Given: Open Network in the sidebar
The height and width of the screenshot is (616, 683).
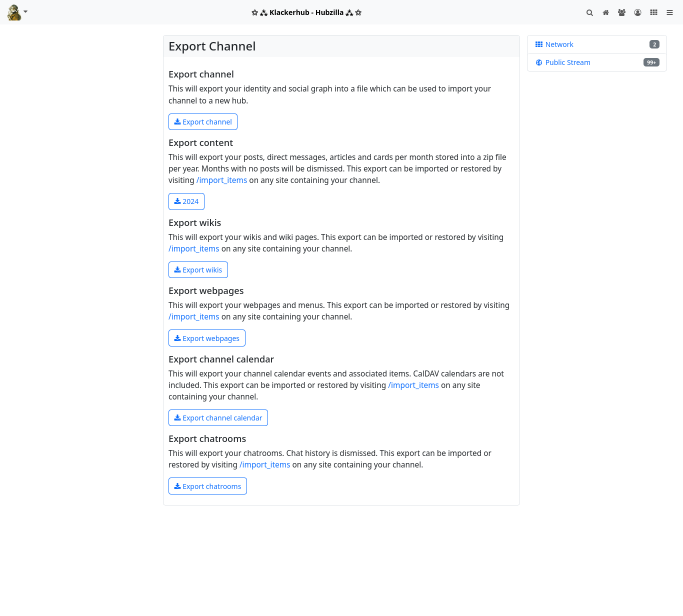Looking at the screenshot, I should tap(559, 44).
